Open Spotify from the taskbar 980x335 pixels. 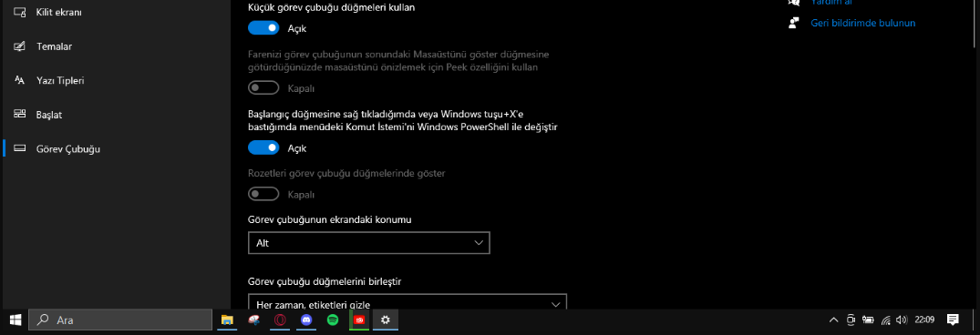pos(333,320)
